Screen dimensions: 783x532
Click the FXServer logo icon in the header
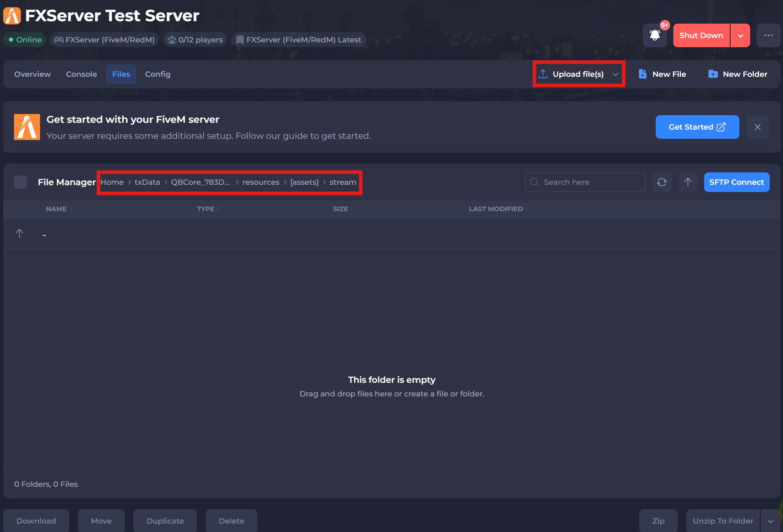[x=12, y=16]
